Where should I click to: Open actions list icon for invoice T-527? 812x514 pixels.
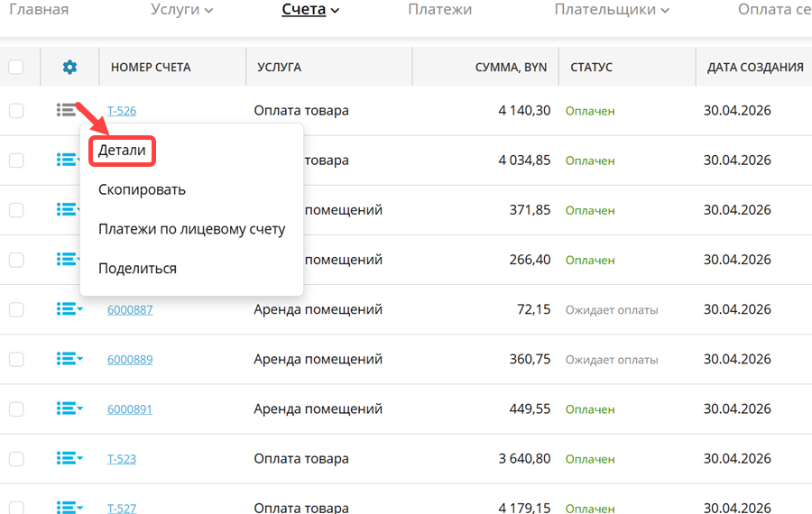pos(69,507)
